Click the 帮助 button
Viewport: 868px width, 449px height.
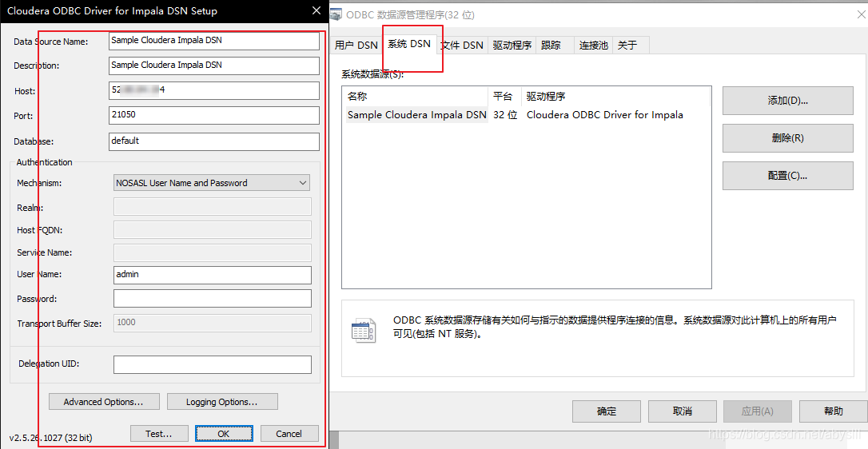pos(834,411)
